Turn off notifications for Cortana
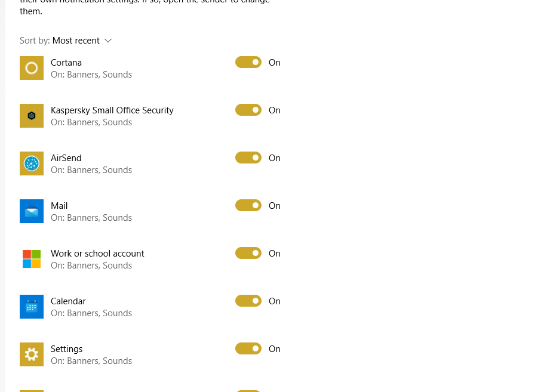This screenshot has width=544, height=392. 248,62
